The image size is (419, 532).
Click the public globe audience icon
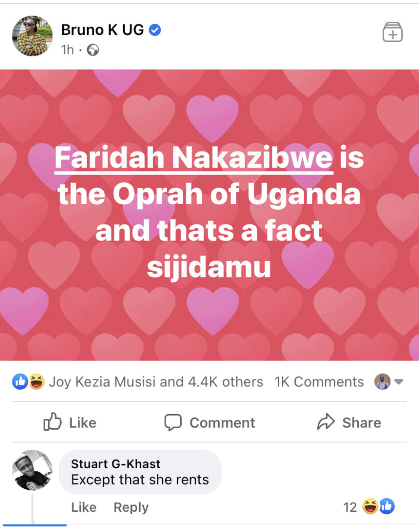tap(93, 50)
